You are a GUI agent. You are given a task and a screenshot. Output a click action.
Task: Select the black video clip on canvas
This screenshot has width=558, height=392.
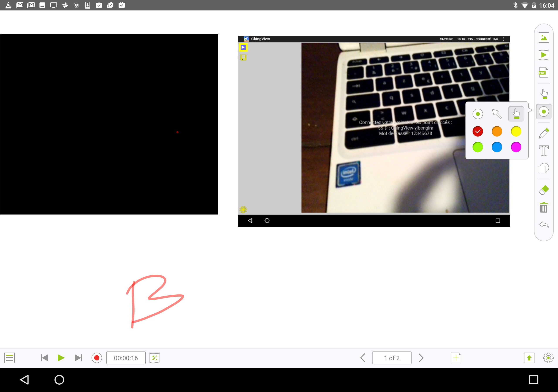[x=109, y=124]
